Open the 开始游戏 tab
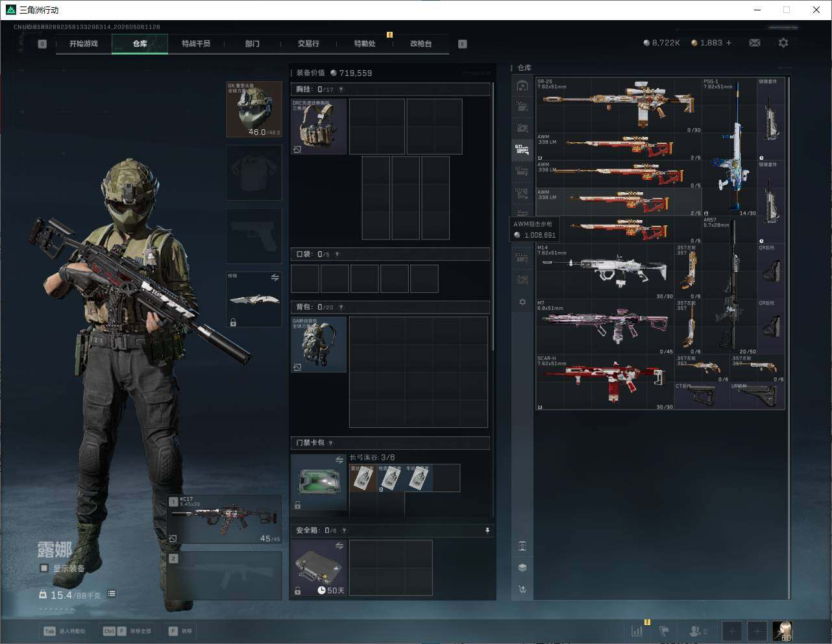The image size is (832, 644). click(84, 43)
